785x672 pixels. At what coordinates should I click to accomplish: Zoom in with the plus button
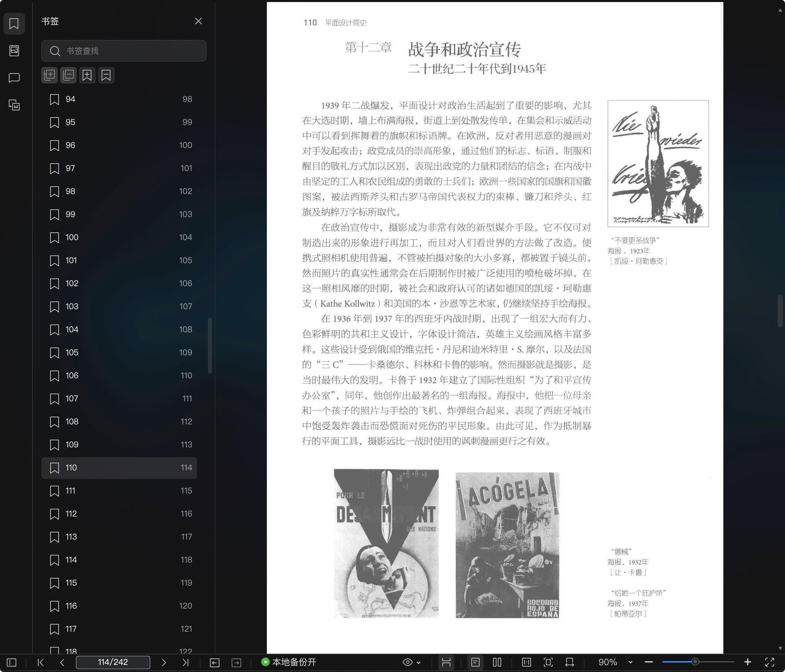tap(747, 662)
